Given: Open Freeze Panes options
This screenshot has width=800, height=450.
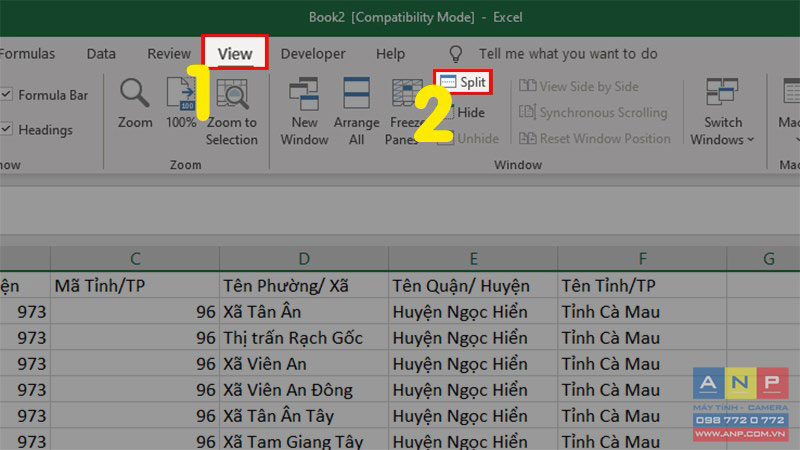Looking at the screenshot, I should tap(406, 112).
